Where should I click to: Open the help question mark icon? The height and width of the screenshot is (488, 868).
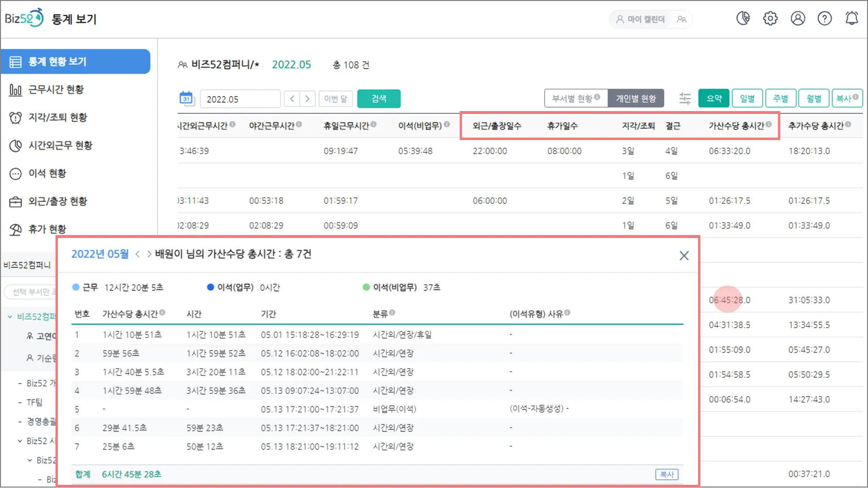tap(825, 18)
